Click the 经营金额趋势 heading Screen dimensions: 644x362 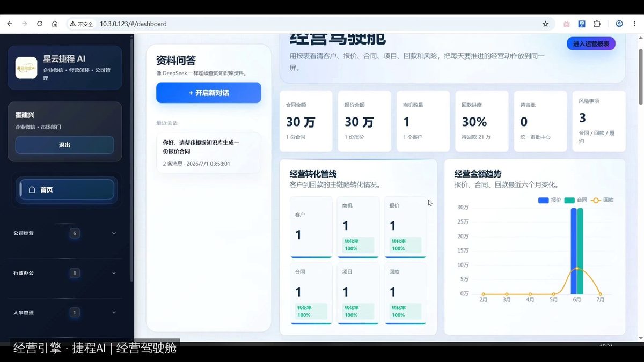coord(478,174)
